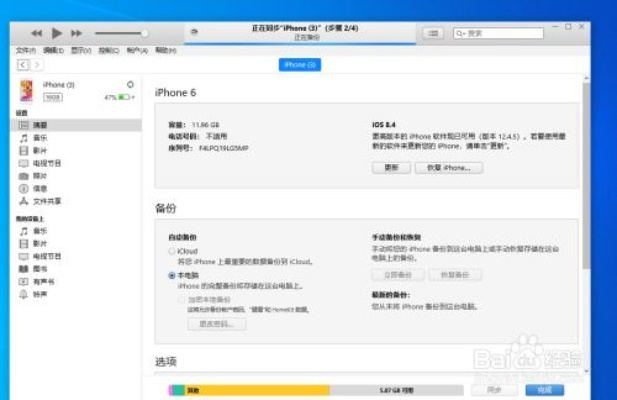
Task: Click the blue iPhone (3) device button
Action: (x=300, y=65)
